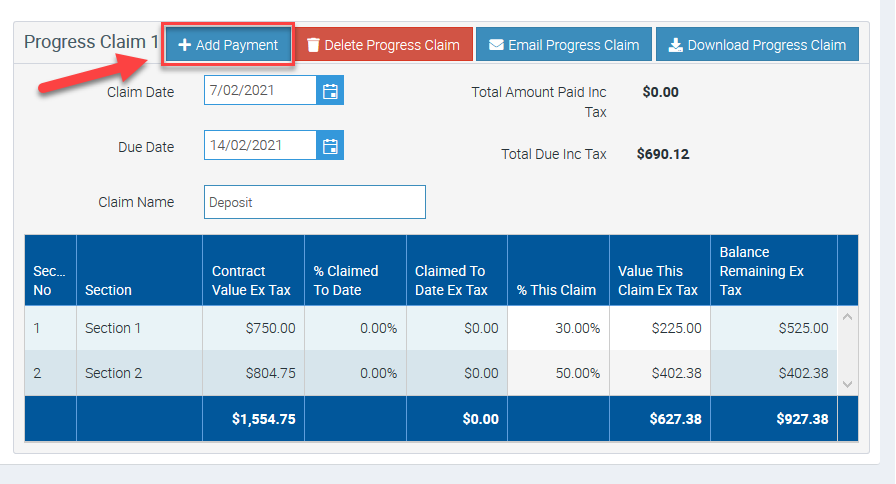Edit the 30.00% This Claim cell
Viewport: 896px width, 484px height.
(558, 328)
